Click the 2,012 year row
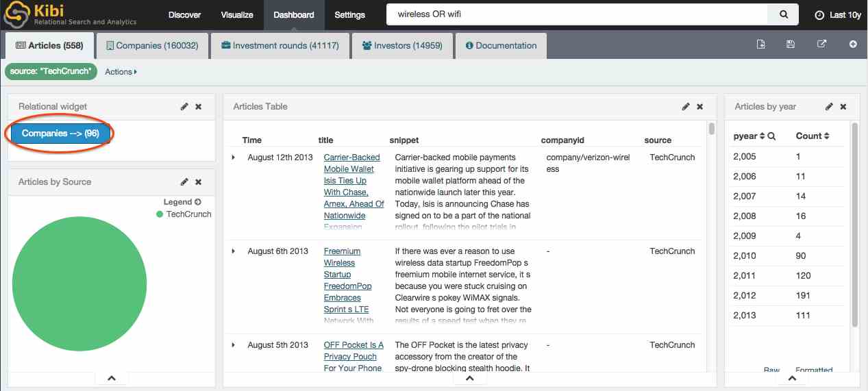 pos(788,296)
